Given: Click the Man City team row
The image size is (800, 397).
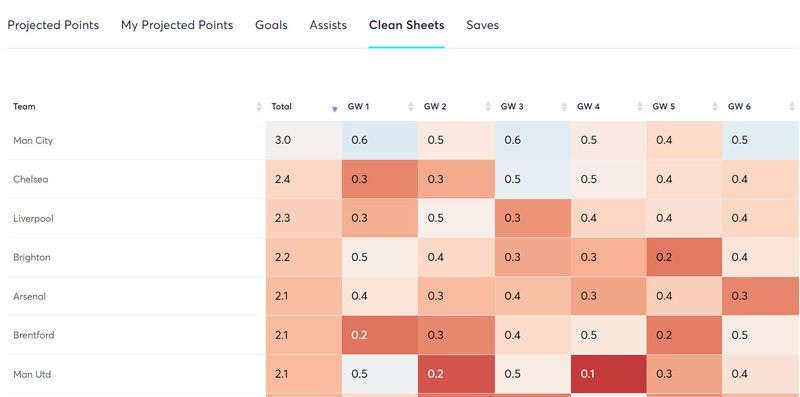Looking at the screenshot, I should 404,140.
